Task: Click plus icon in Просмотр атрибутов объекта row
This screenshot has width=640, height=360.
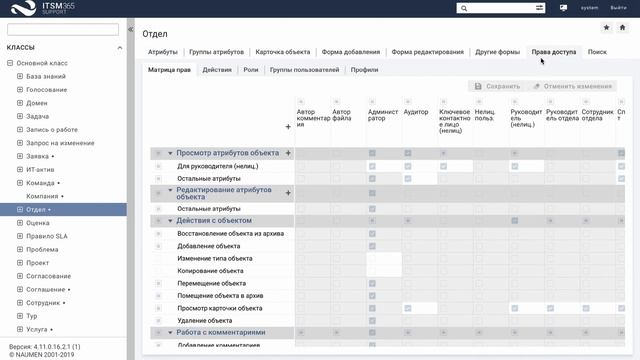Action: (288, 153)
